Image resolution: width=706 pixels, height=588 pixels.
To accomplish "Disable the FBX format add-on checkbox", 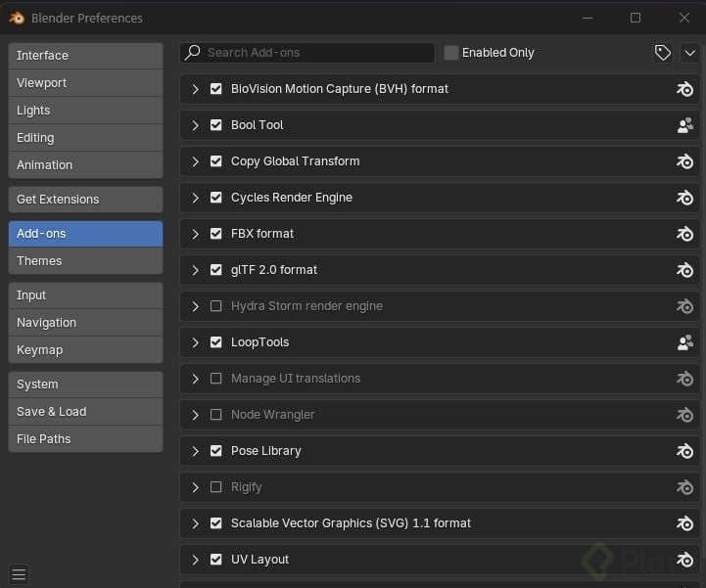I will [x=216, y=234].
